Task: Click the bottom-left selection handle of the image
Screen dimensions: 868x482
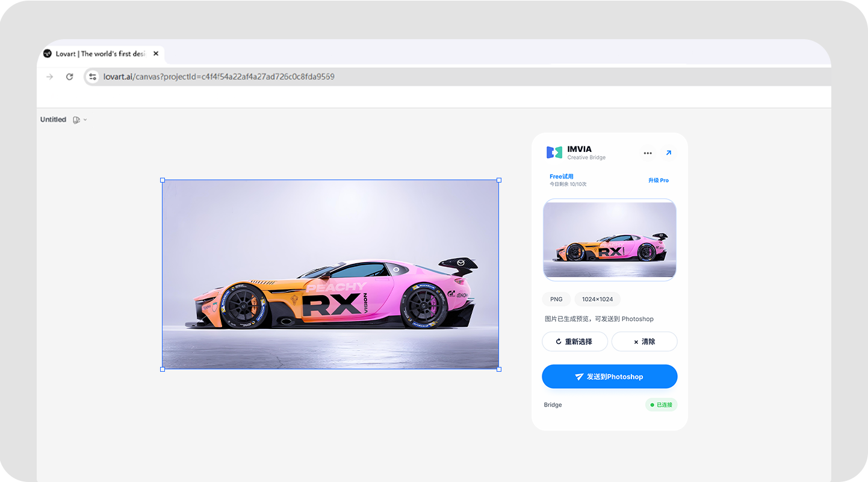Action: (163, 369)
